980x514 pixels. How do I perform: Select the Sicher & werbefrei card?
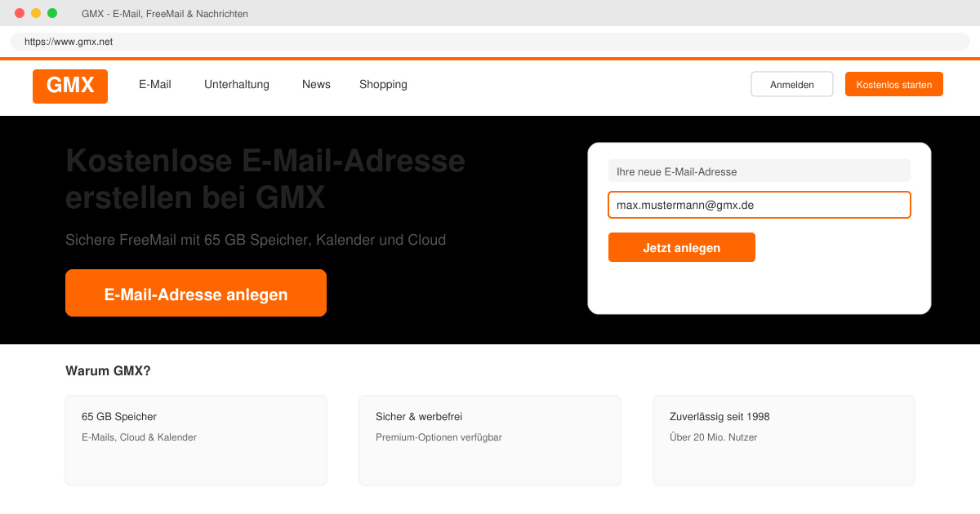click(x=490, y=441)
